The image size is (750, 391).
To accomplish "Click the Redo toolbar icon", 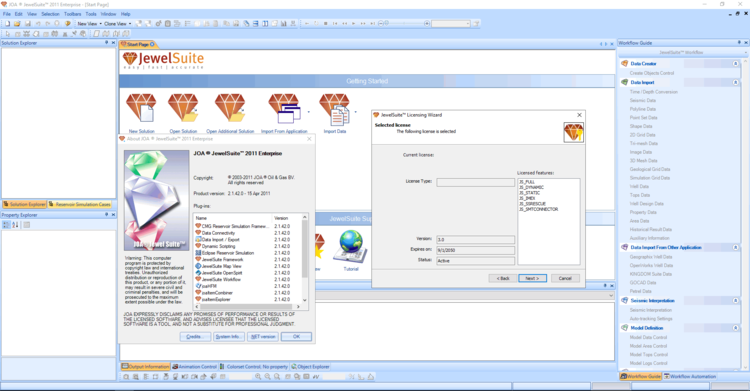I will click(47, 23).
